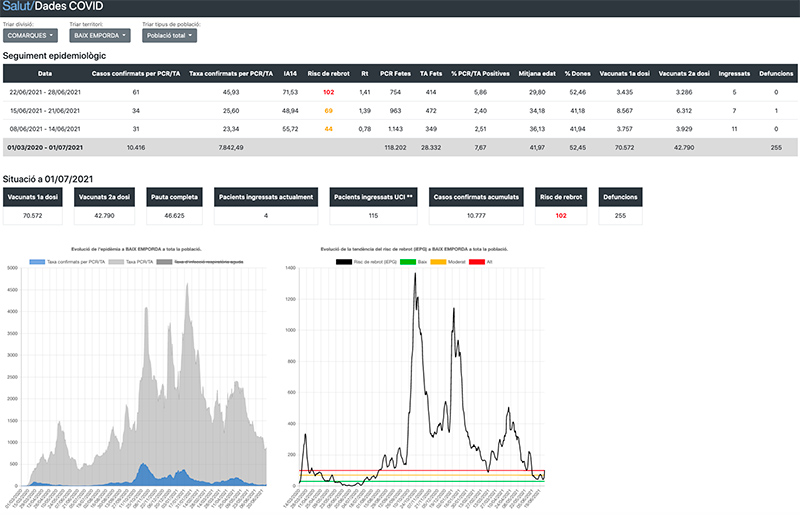Viewport: 800px width, 515px height.
Task: Click Risc de rebrot table column header
Action: pyautogui.click(x=329, y=73)
